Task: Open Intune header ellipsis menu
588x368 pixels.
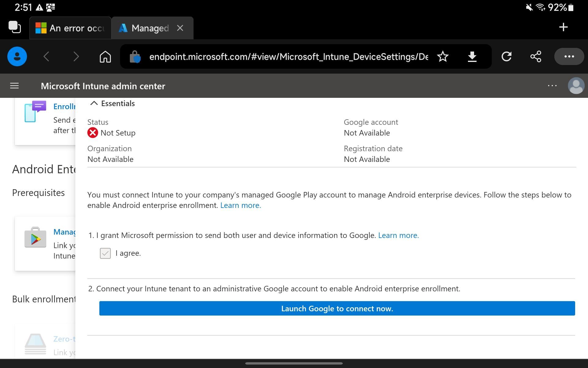Action: (x=552, y=86)
